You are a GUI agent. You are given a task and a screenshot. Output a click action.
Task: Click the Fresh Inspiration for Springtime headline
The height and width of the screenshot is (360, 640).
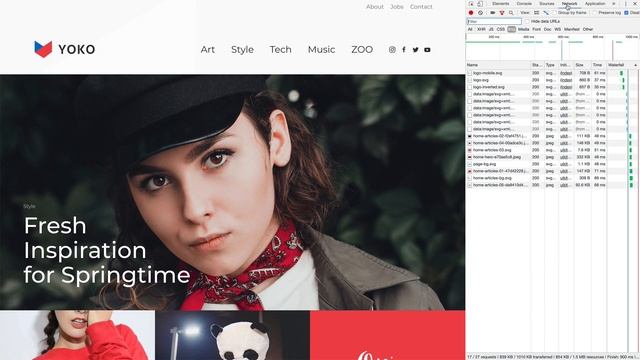(x=107, y=250)
